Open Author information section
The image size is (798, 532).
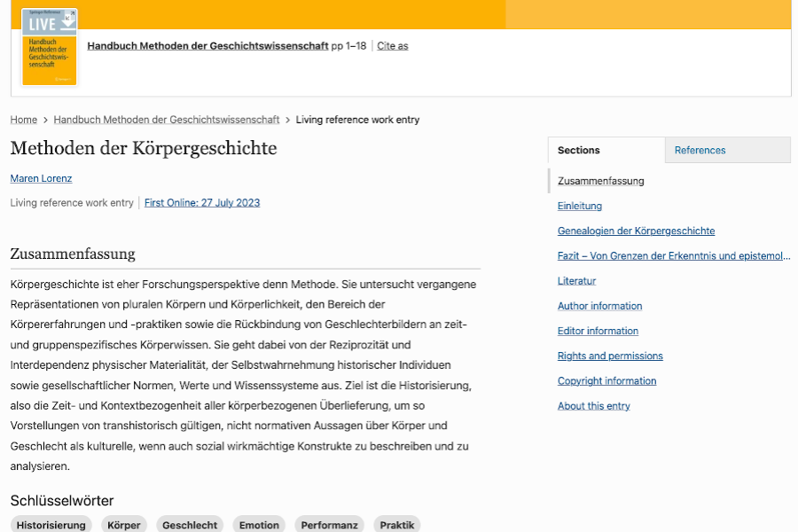[x=599, y=306]
